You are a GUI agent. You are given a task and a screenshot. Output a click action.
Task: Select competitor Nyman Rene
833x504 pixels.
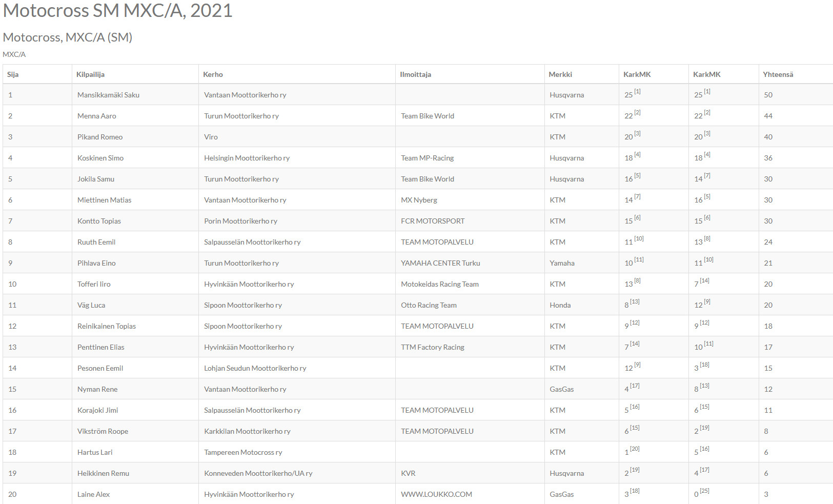point(97,389)
